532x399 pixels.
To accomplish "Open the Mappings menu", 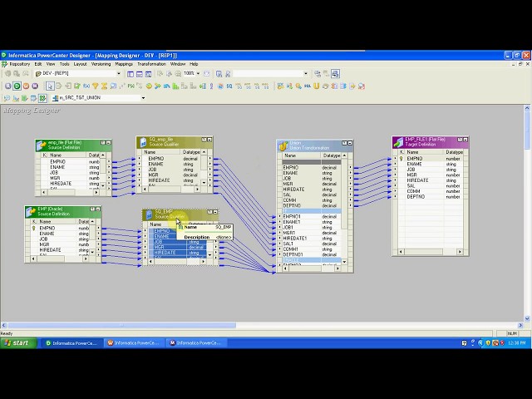I will click(x=124, y=64).
